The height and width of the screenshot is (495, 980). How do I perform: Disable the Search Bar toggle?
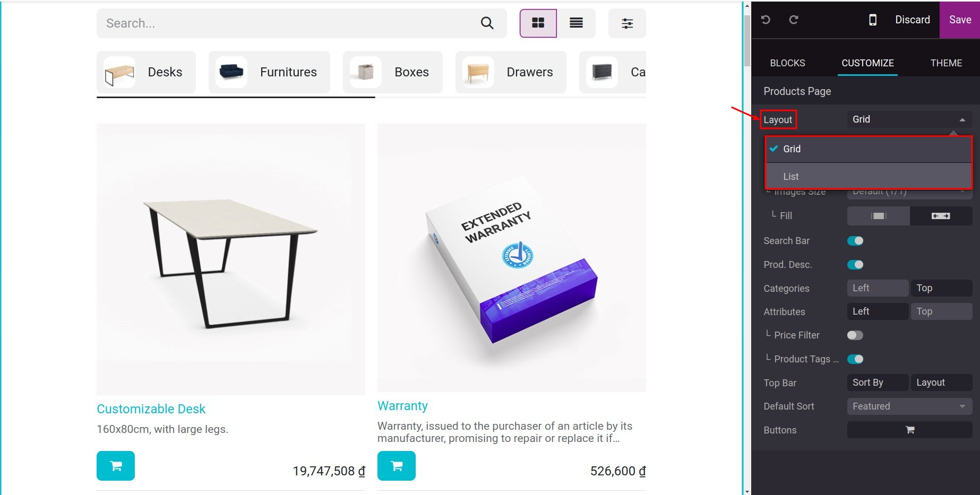pyautogui.click(x=855, y=240)
